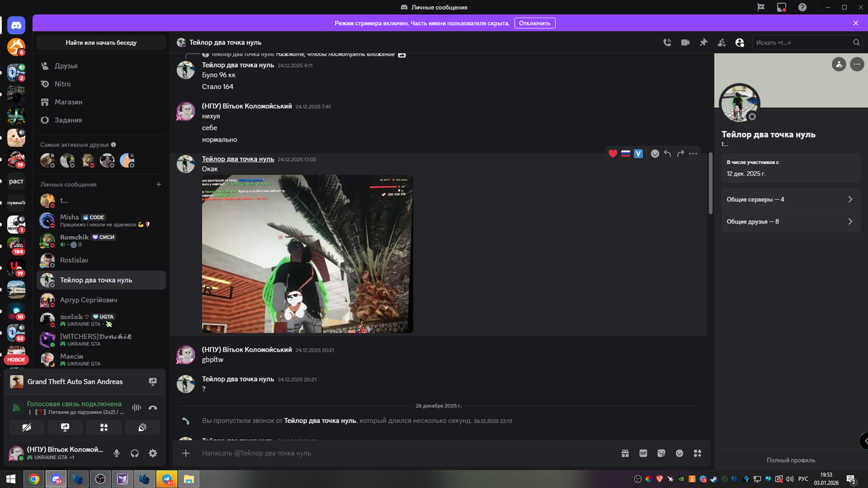The image size is (868, 488).
Task: Click the Отключить streamer mode button
Action: coord(534,23)
